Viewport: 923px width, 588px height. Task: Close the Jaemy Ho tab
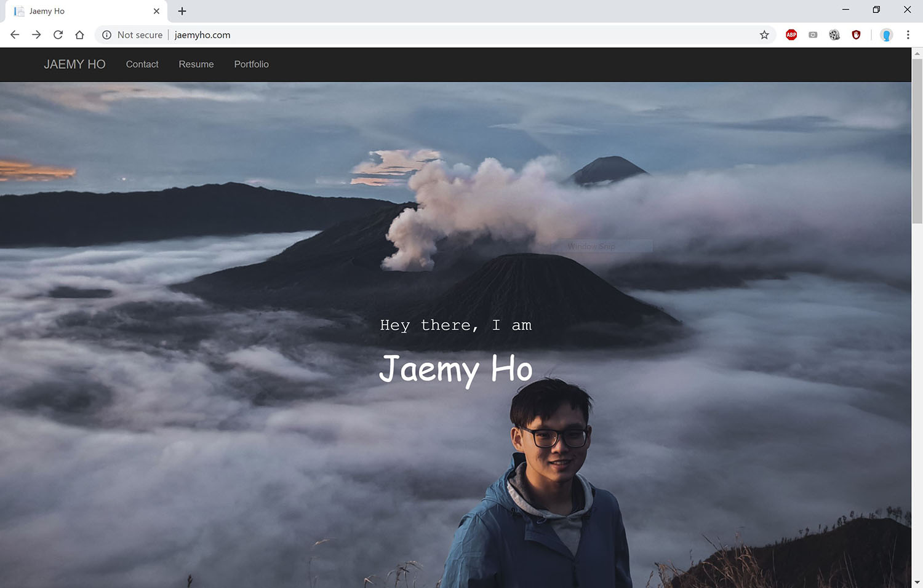[156, 11]
